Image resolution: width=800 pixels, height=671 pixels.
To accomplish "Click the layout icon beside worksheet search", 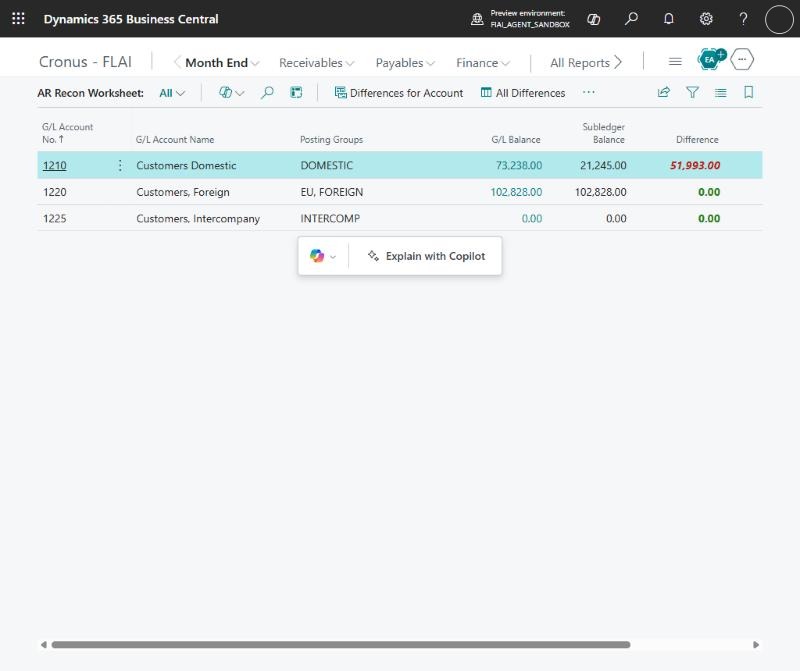I will tap(296, 92).
